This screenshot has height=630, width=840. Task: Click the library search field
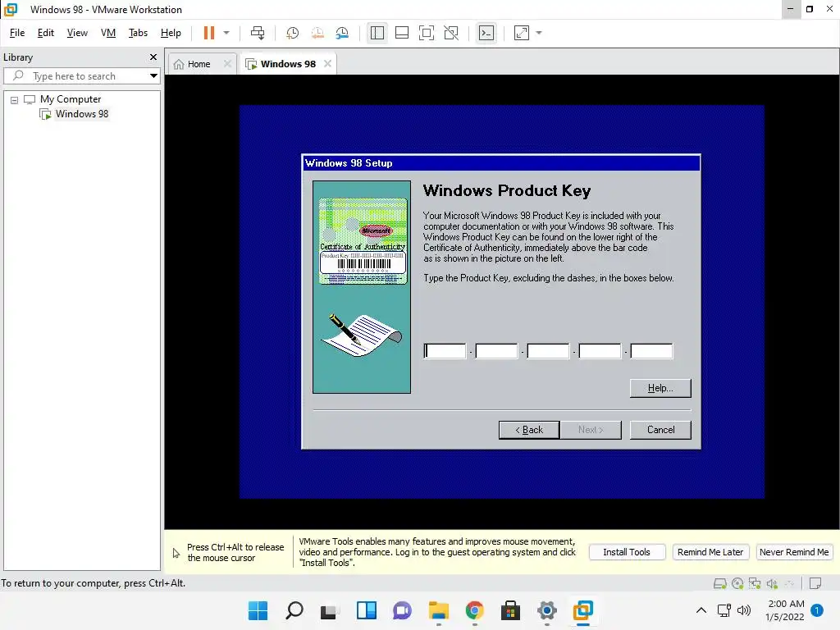click(80, 76)
